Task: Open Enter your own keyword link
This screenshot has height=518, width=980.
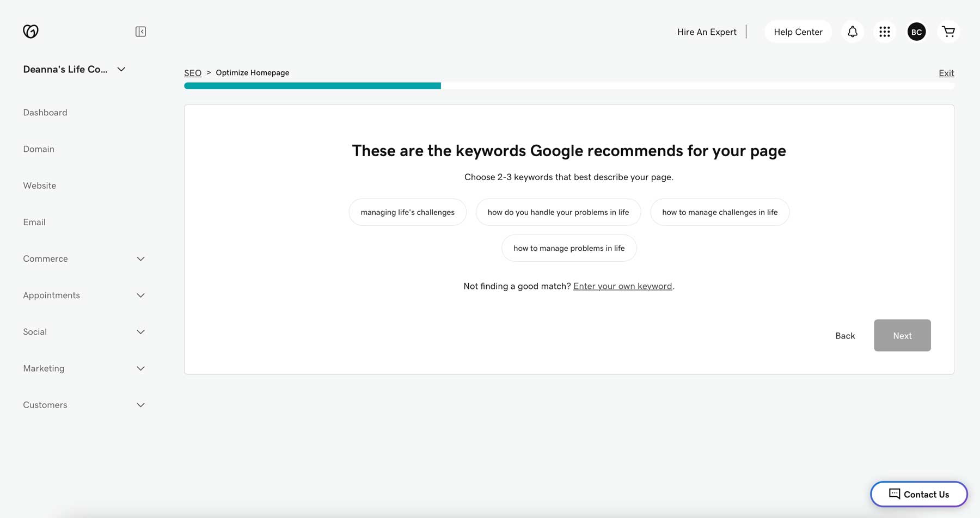Action: click(x=623, y=286)
